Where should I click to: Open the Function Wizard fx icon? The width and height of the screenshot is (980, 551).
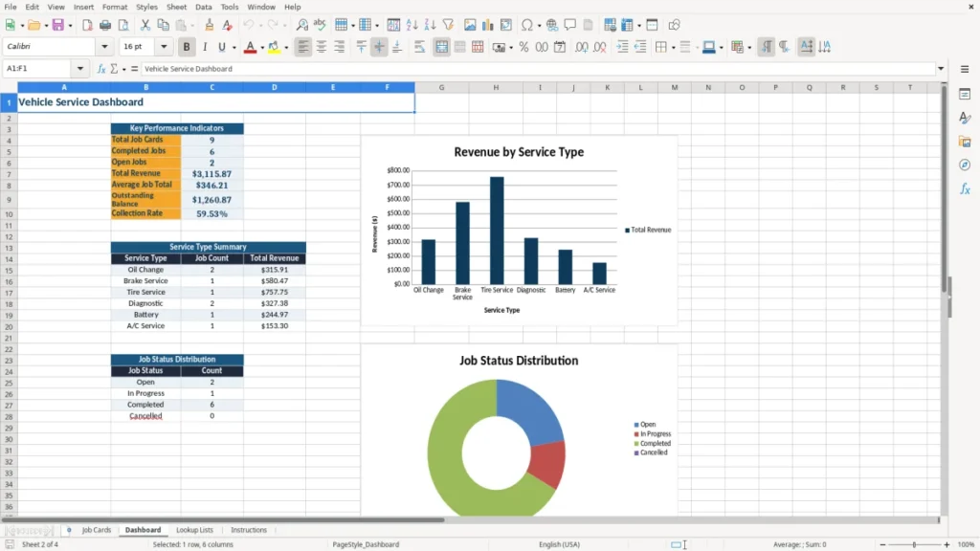[x=101, y=69]
